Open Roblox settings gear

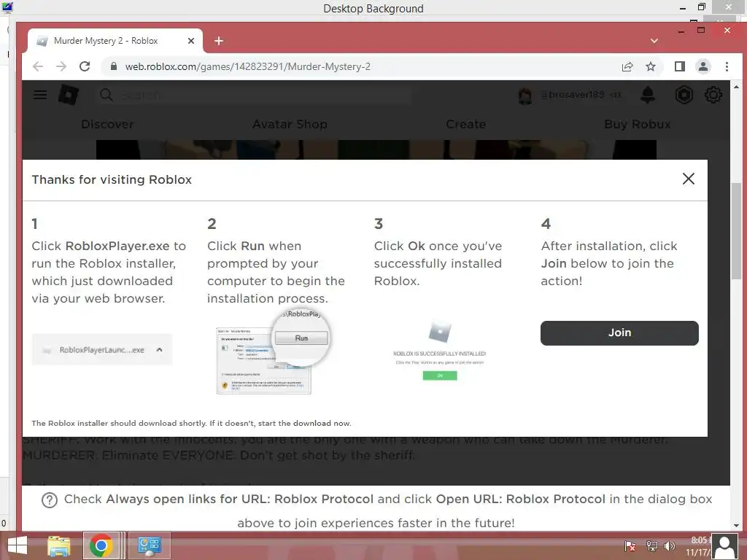(x=713, y=95)
